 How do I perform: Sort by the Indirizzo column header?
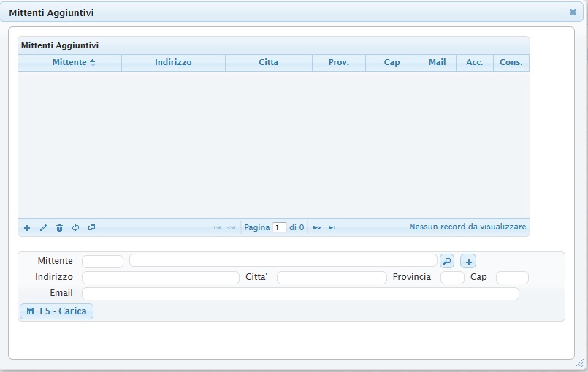pyautogui.click(x=173, y=63)
